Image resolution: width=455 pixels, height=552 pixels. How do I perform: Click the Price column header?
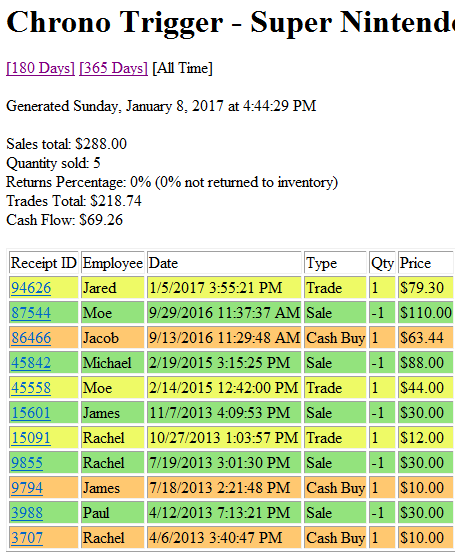coord(425,263)
